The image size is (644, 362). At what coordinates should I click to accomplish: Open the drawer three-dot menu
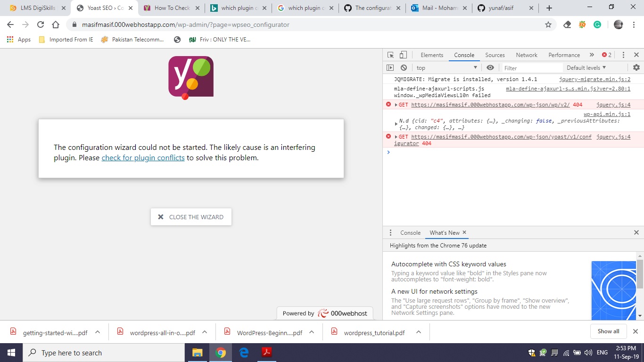click(390, 233)
